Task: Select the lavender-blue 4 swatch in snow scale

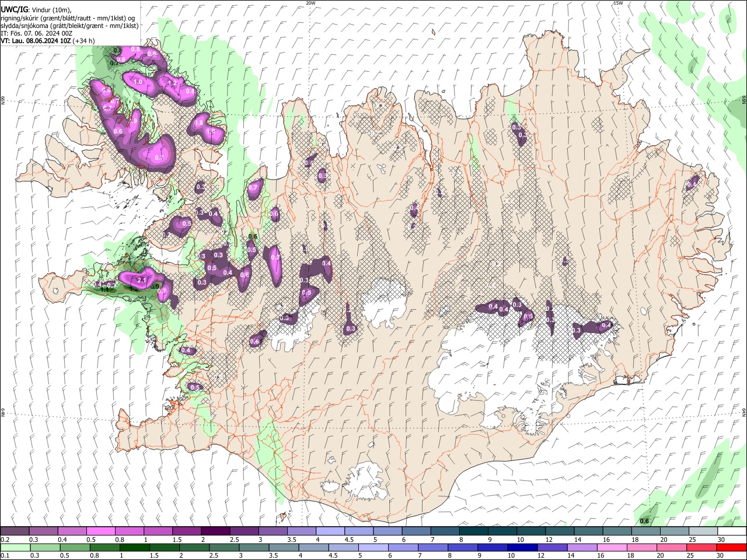Action: click(330, 531)
